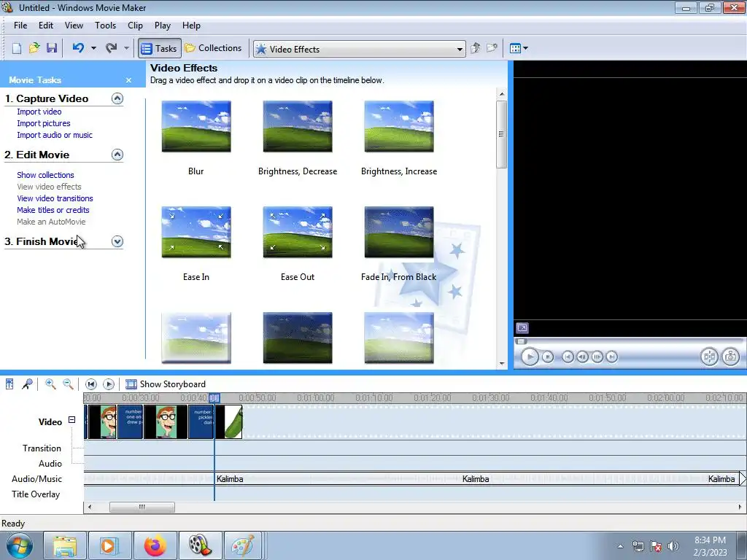Click the preview monitor Stop button
The image size is (747, 560).
pyautogui.click(x=548, y=357)
